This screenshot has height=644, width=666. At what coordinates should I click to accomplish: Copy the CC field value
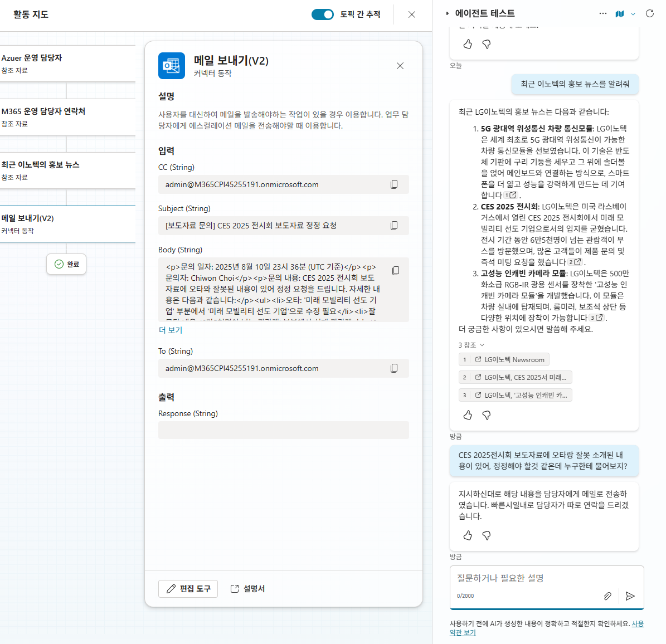(x=394, y=184)
